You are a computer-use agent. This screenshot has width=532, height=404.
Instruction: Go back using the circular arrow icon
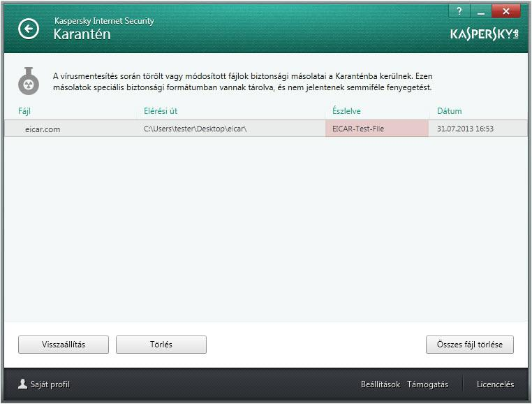click(x=29, y=29)
